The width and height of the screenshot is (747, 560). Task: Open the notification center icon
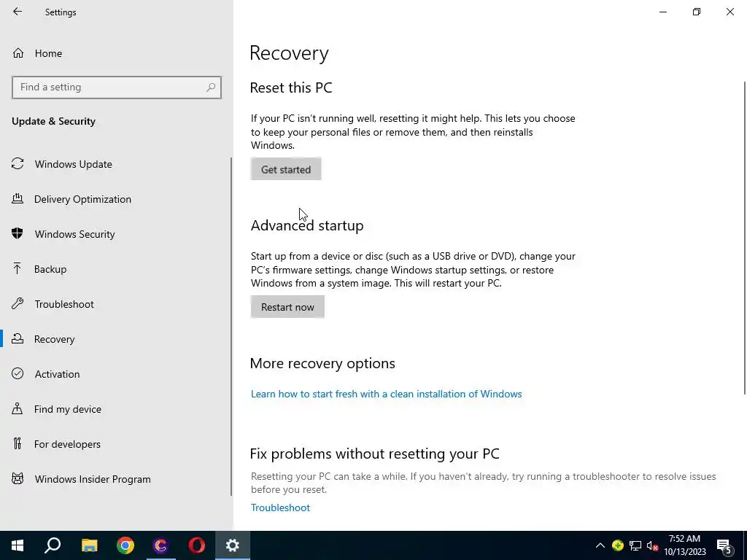click(724, 546)
